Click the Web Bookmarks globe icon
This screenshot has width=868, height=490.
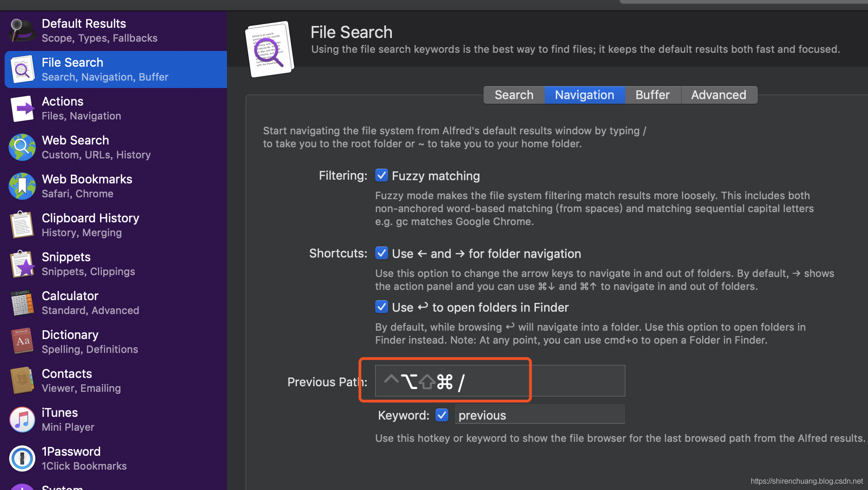pyautogui.click(x=22, y=186)
